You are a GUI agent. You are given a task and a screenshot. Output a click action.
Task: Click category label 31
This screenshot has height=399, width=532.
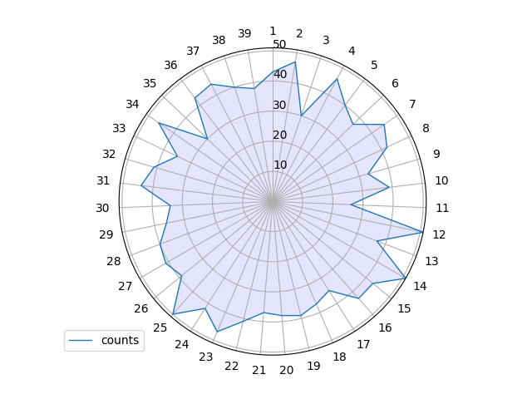coord(103,181)
